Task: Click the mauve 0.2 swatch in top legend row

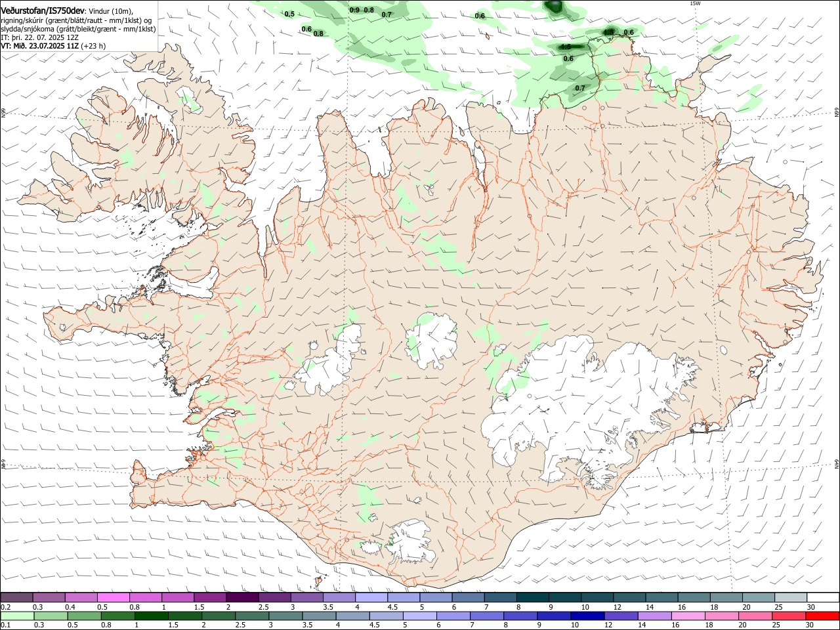Action: (x=16, y=597)
